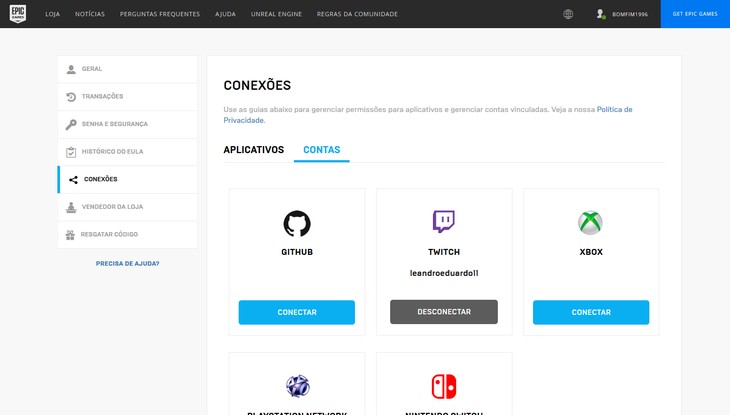This screenshot has height=415, width=730.
Task: Go to Histórico do EULA section
Action: point(128,152)
